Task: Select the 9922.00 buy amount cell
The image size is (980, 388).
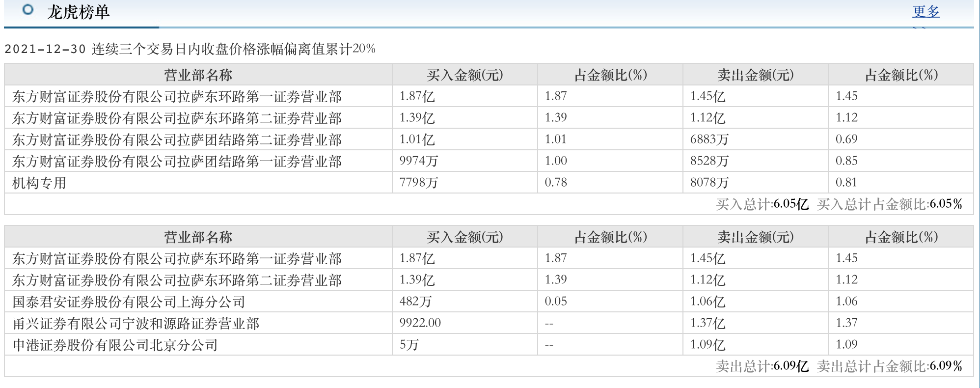Action: click(x=420, y=323)
